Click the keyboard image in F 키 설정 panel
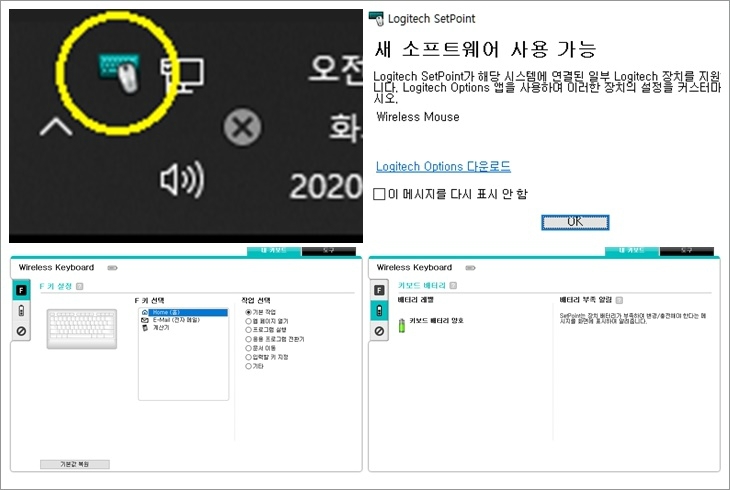The height and width of the screenshot is (490, 730). [x=82, y=328]
